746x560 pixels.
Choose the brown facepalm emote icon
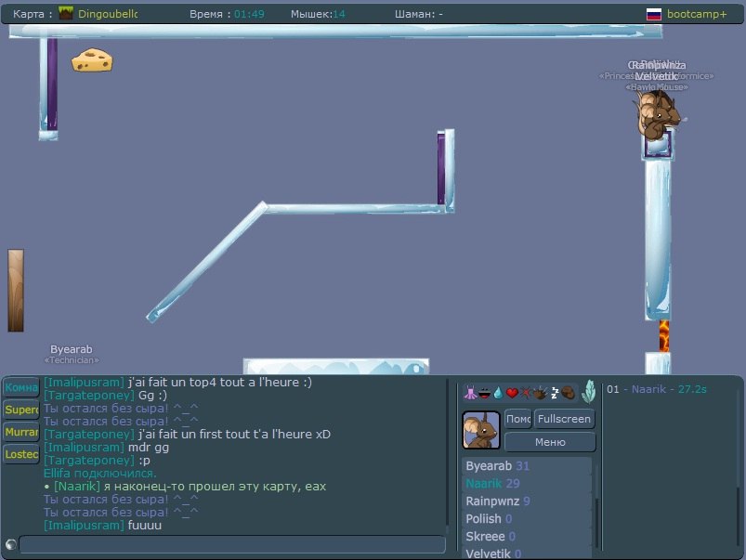[568, 393]
